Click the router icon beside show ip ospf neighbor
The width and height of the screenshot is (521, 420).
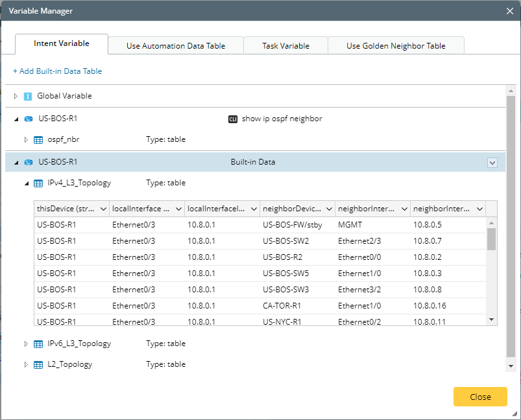pyautogui.click(x=28, y=119)
